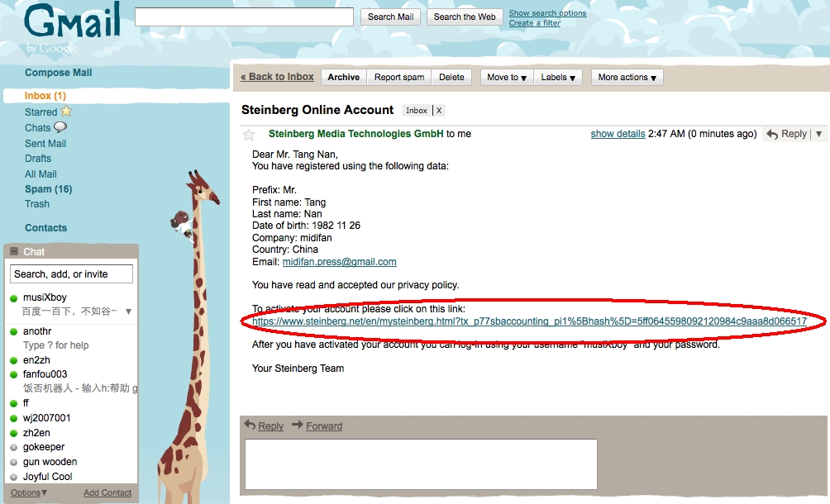The height and width of the screenshot is (504, 830).
Task: Open chat Options menu
Action: pos(29,492)
